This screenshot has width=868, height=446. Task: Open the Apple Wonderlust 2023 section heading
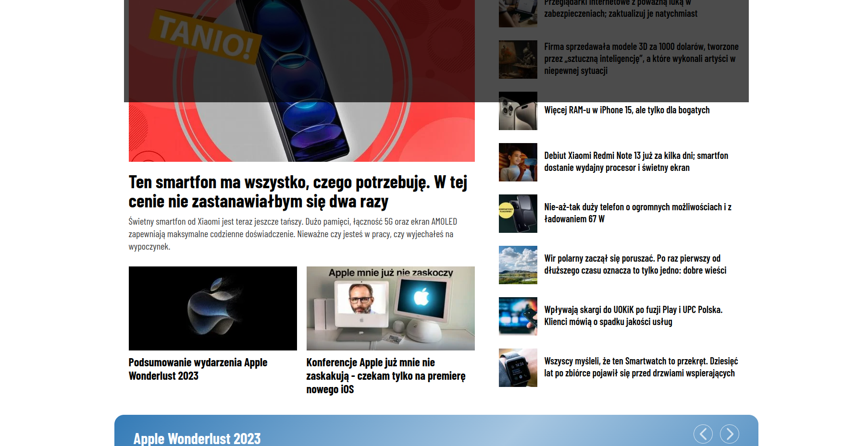(x=197, y=438)
